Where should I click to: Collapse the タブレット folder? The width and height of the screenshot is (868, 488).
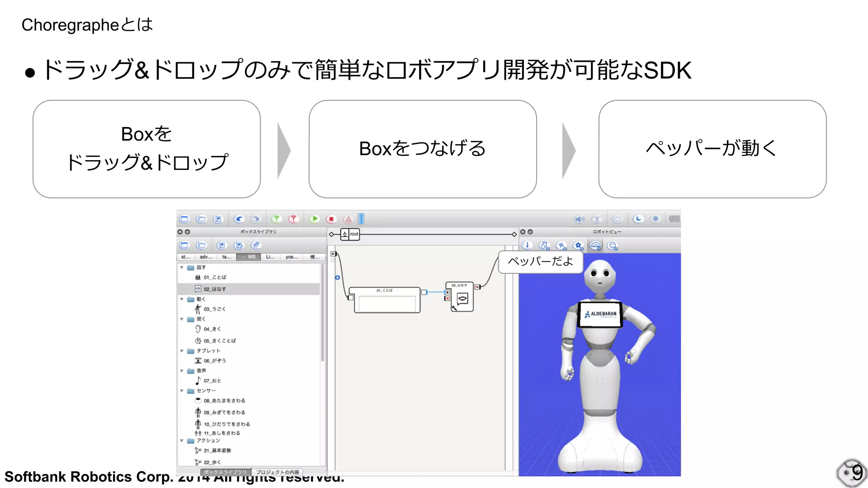[x=182, y=351]
